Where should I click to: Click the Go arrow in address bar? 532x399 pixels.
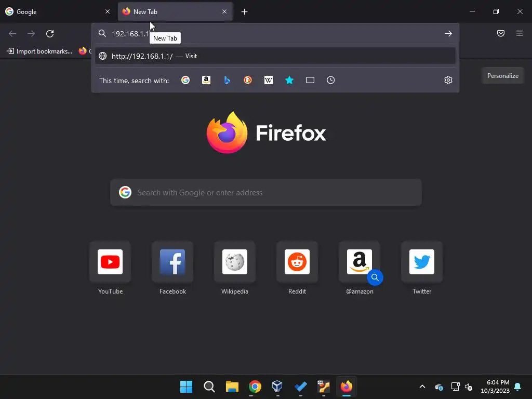pyautogui.click(x=448, y=34)
